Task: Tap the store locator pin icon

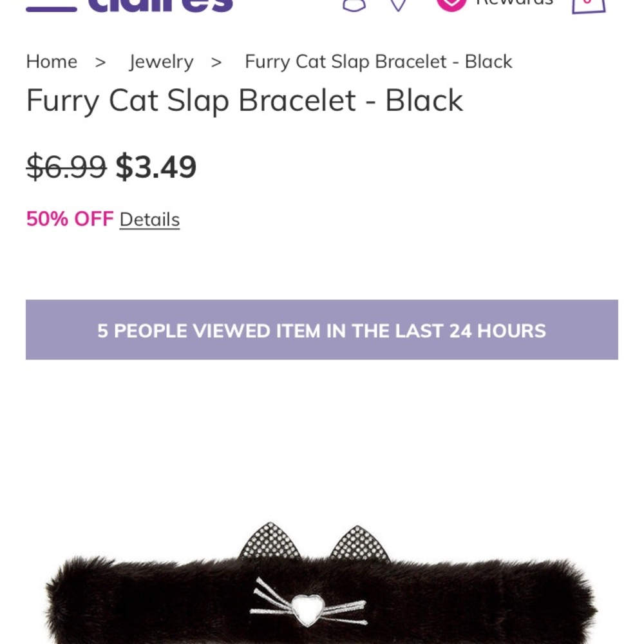Action: (x=399, y=5)
